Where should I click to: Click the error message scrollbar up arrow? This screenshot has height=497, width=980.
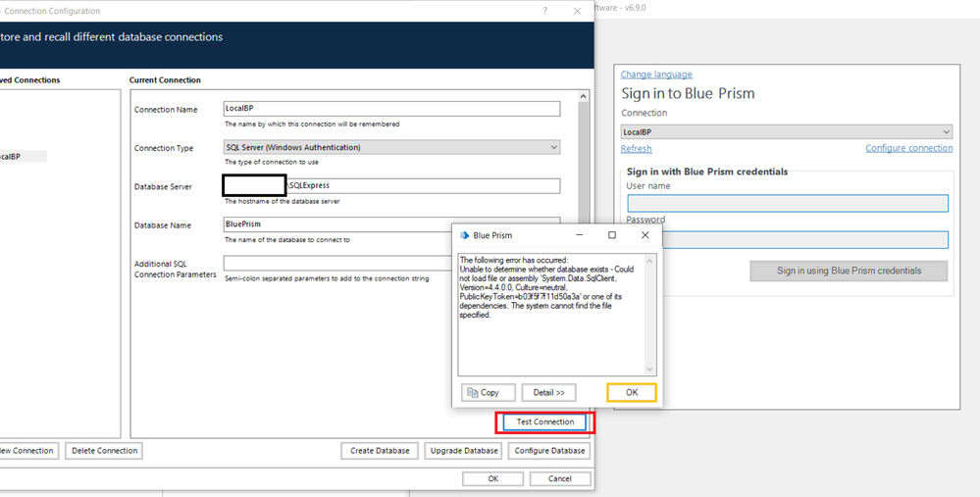coord(649,261)
